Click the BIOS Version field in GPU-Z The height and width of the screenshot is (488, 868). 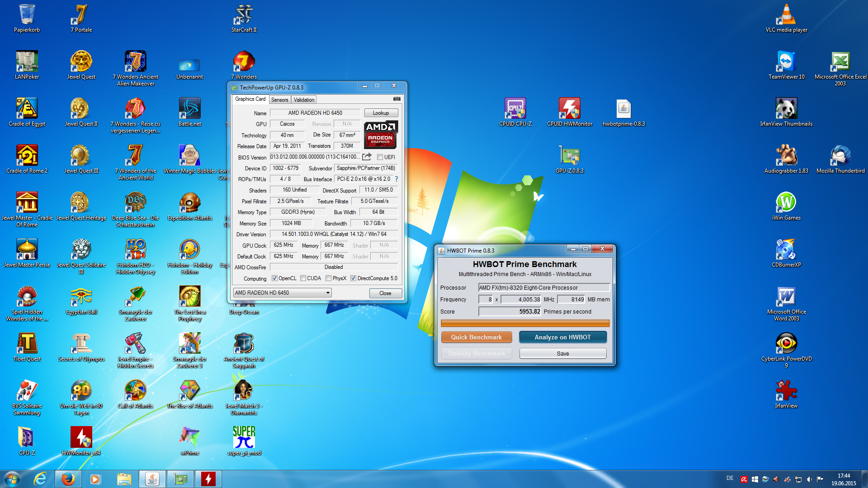tap(315, 157)
